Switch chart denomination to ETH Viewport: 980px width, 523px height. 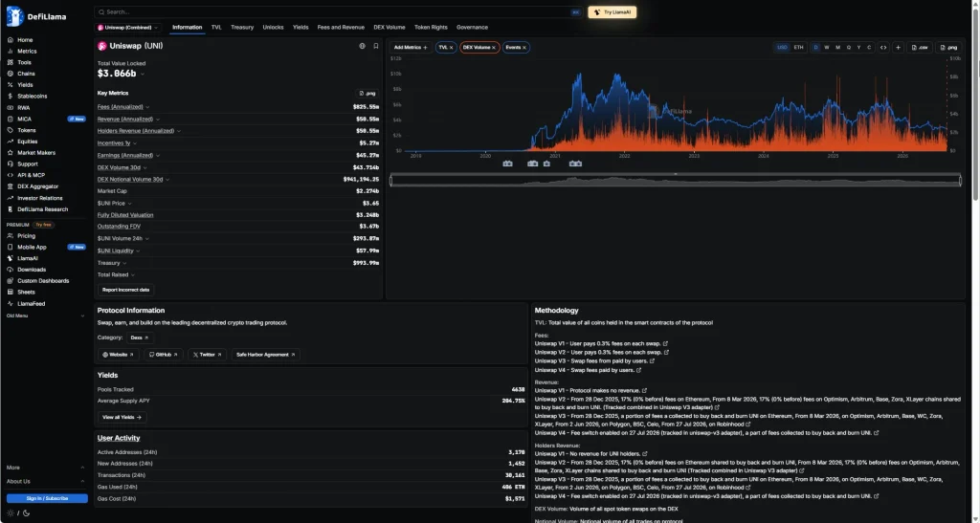coord(798,48)
